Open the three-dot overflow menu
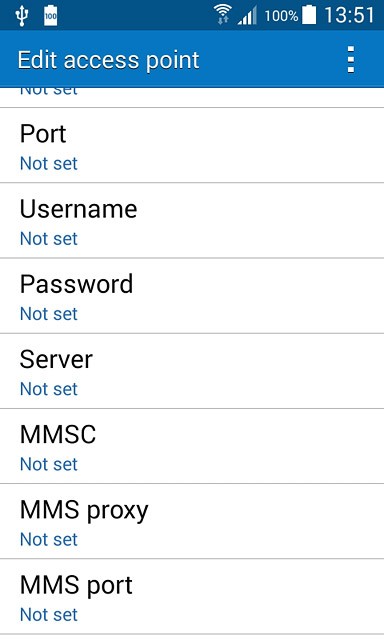This screenshot has height=640, width=384. 351,60
